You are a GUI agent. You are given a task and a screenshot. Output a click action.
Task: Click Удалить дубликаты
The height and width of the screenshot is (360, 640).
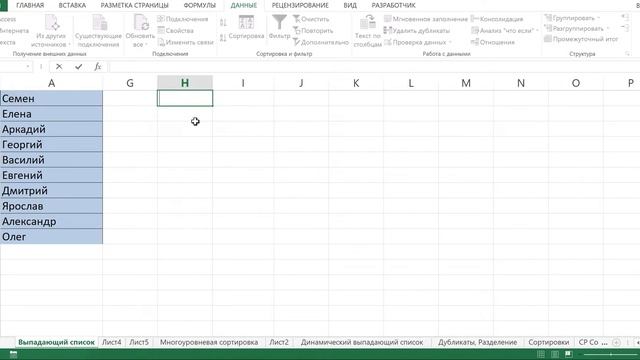pos(417,31)
